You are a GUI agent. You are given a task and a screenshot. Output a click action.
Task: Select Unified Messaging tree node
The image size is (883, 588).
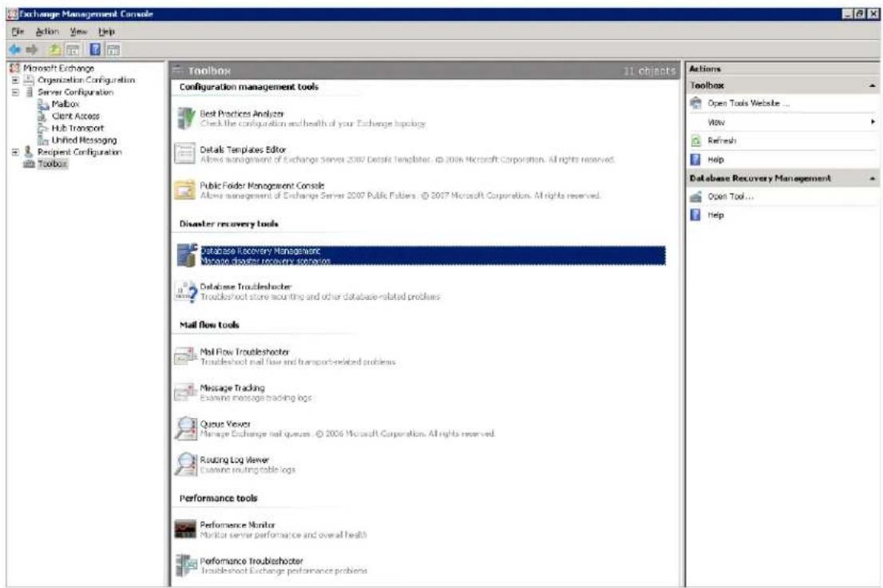(84, 140)
